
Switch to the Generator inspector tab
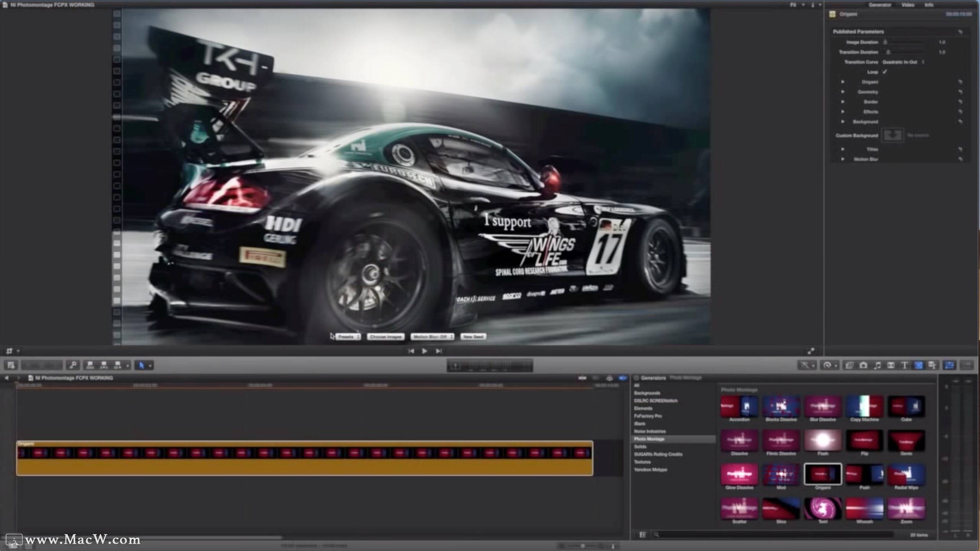[x=880, y=5]
